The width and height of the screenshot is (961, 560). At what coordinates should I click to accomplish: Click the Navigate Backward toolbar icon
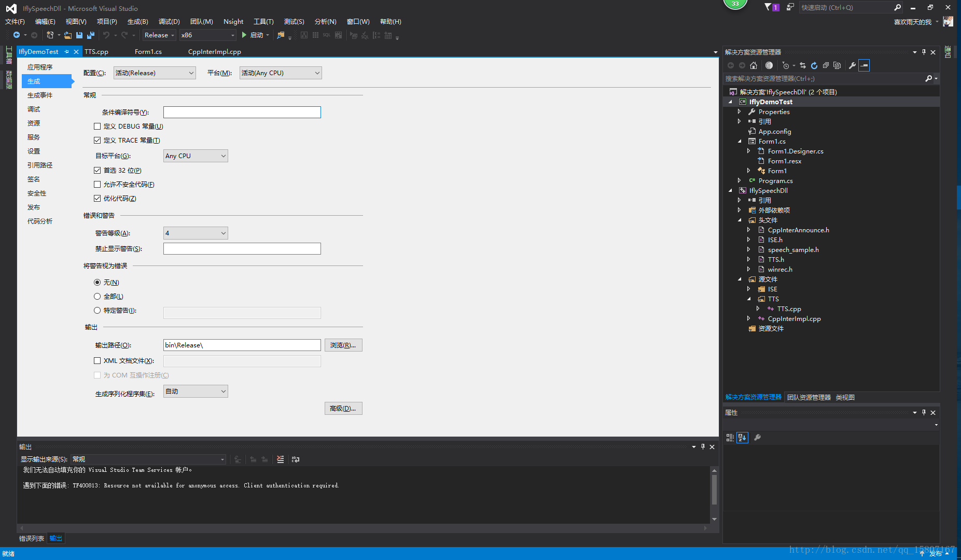(x=17, y=35)
